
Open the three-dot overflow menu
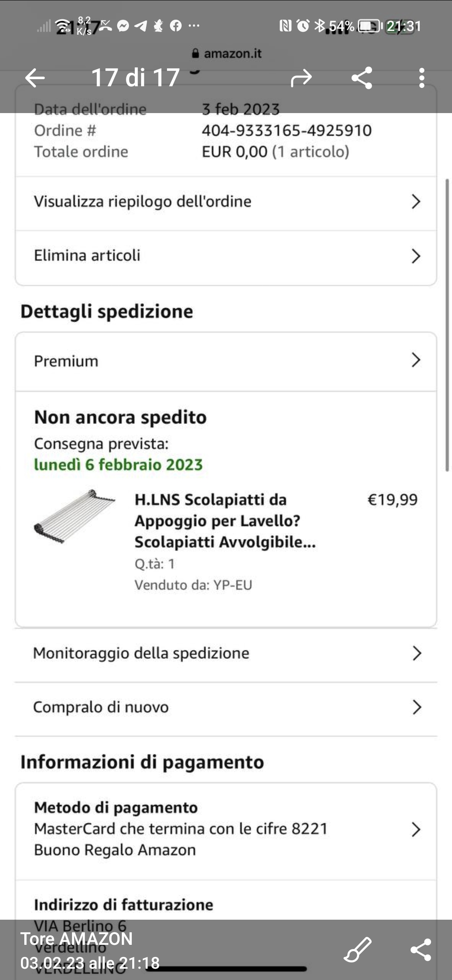point(421,78)
